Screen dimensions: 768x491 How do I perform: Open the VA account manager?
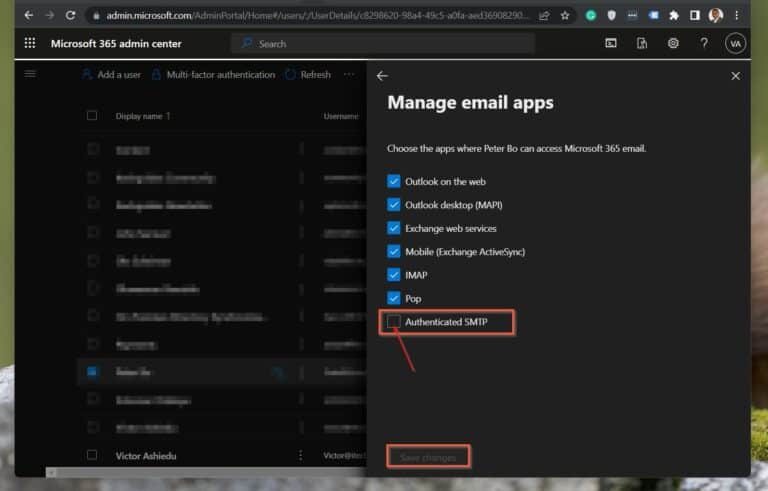735,44
